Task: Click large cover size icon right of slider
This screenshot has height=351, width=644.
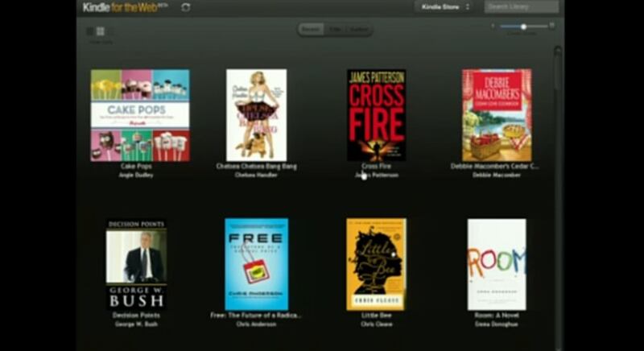Action: pyautogui.click(x=551, y=26)
